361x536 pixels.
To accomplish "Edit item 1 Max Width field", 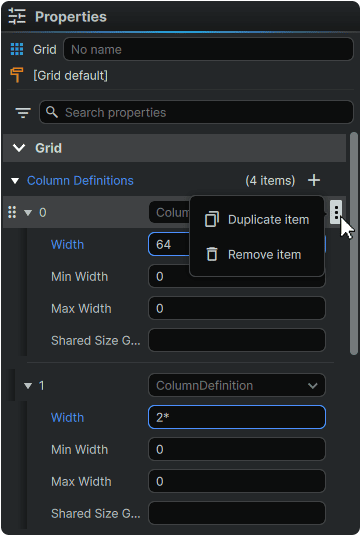I will point(237,481).
